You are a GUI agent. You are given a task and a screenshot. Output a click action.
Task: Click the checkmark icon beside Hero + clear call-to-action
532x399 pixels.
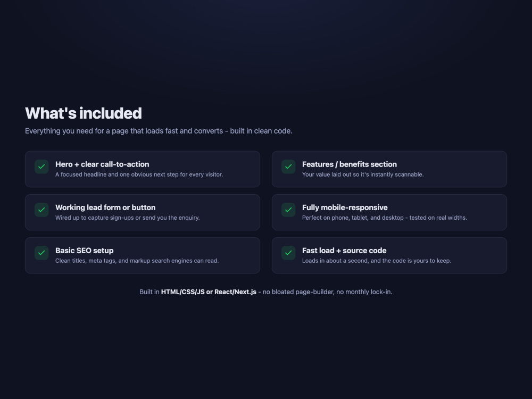(x=41, y=167)
